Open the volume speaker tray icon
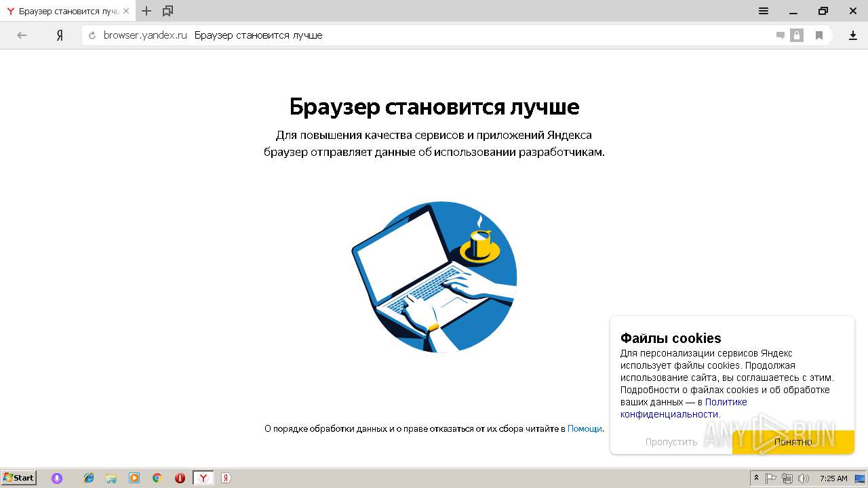This screenshot has height=488, width=868. (804, 478)
